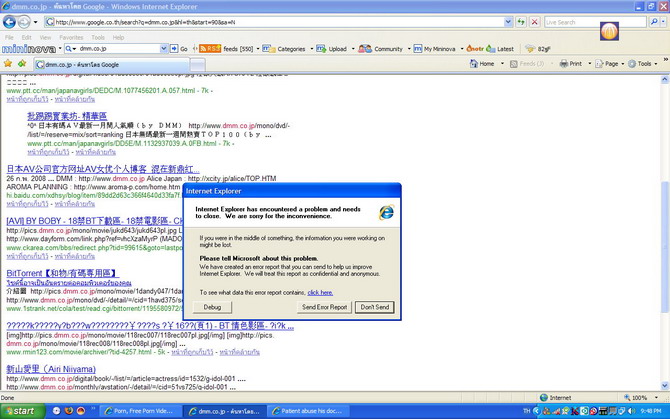
Task: Click the Feeds toolbar button
Action: (526, 64)
